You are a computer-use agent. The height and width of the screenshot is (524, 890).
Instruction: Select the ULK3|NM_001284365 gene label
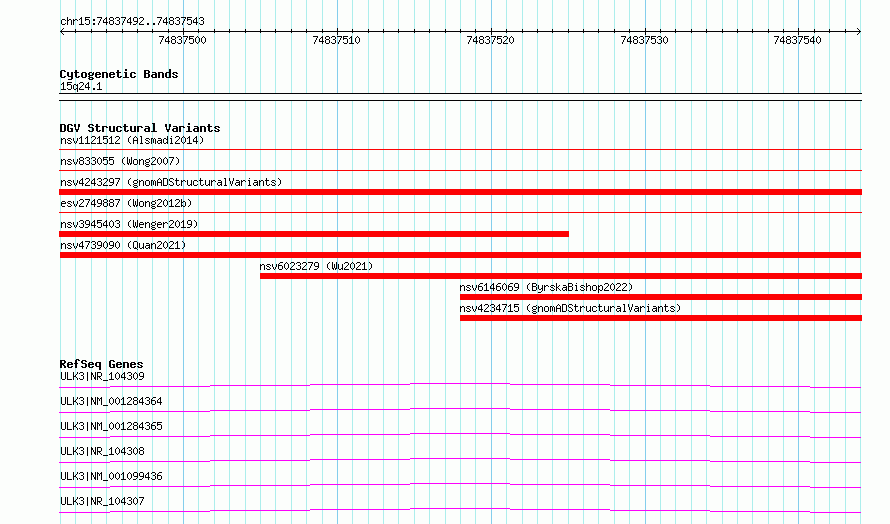click(111, 426)
